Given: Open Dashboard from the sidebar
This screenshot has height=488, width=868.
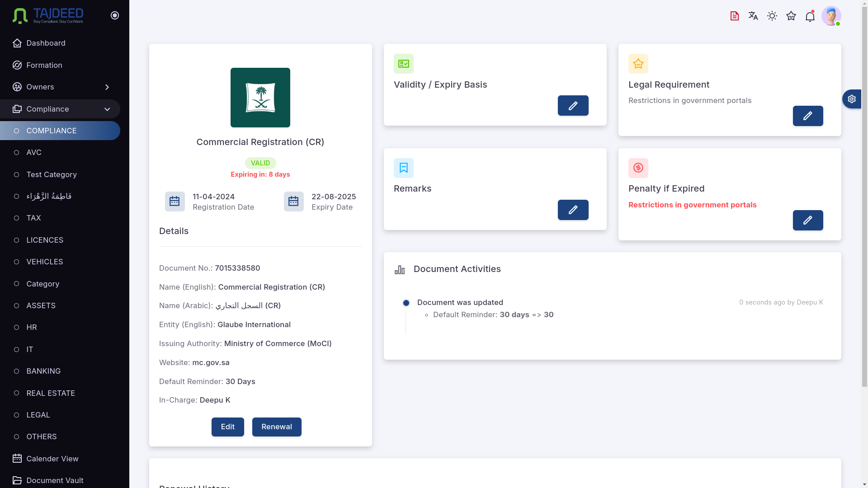Looking at the screenshot, I should coord(45,43).
